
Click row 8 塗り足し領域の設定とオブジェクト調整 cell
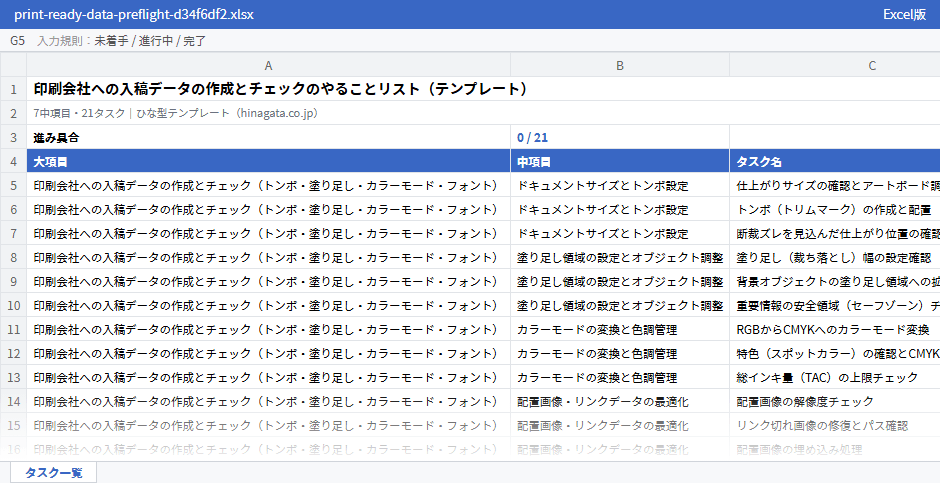tap(620, 257)
